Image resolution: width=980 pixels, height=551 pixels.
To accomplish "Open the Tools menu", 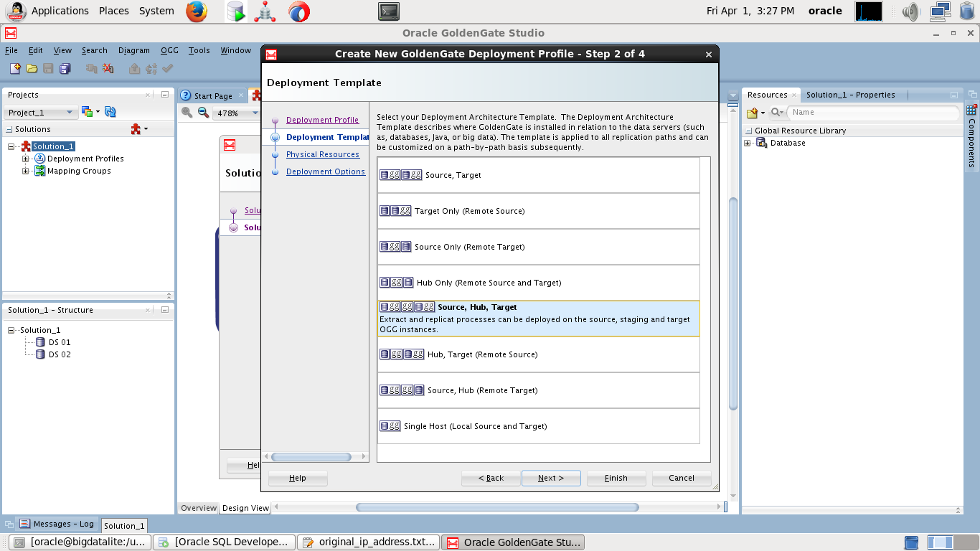I will [199, 50].
